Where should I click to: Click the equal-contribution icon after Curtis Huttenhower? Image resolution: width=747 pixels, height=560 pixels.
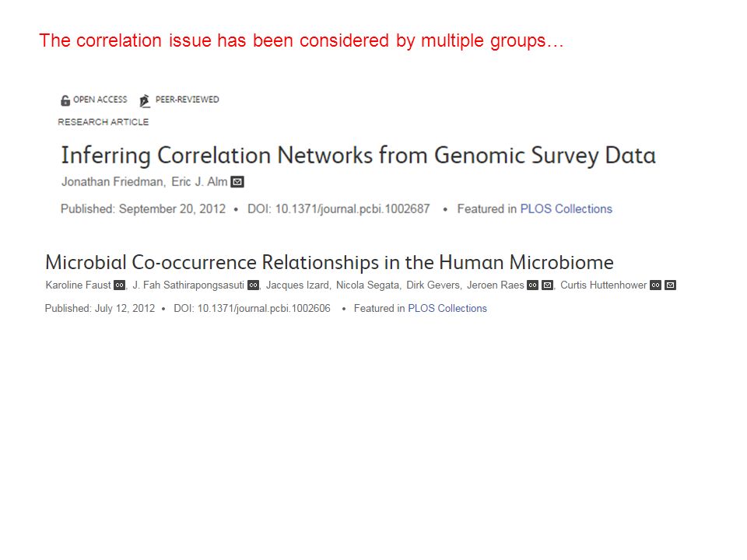point(655,285)
